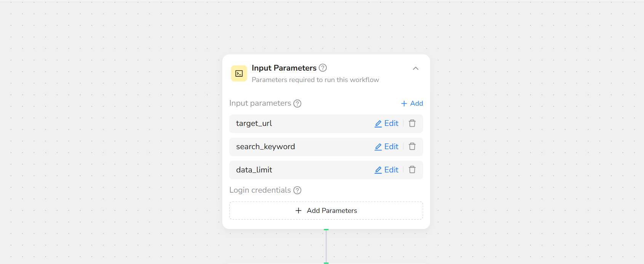Edit the data_limit parameter
The height and width of the screenshot is (264, 644).
pos(387,170)
